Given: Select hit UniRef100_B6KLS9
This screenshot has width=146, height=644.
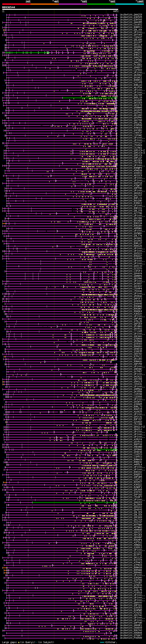Looking at the screenshot, I should coord(131,98).
